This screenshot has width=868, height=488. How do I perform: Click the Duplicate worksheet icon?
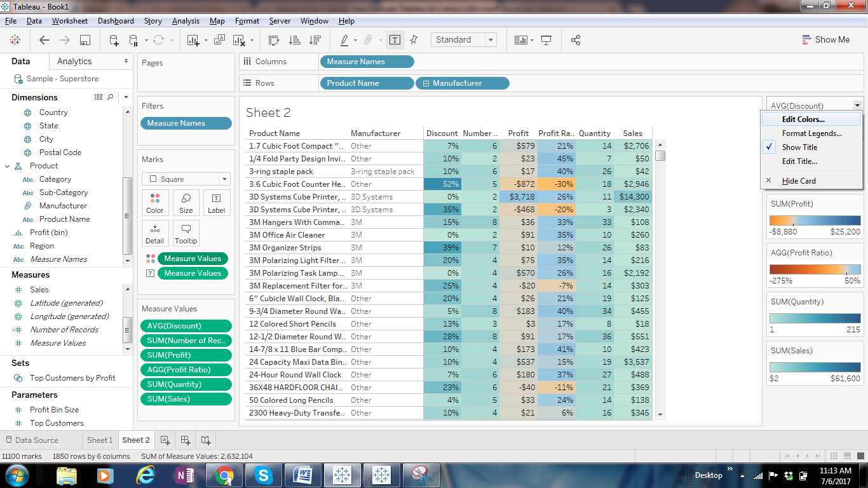coord(219,40)
